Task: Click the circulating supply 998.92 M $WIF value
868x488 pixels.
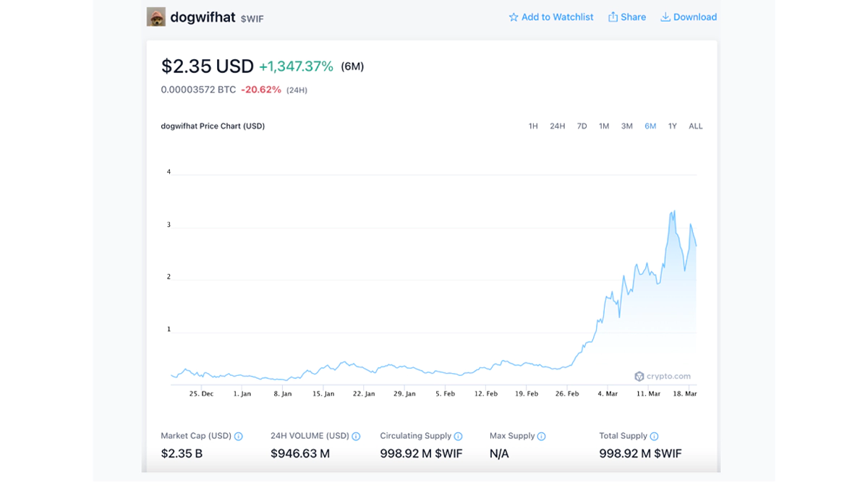Action: coord(421,454)
